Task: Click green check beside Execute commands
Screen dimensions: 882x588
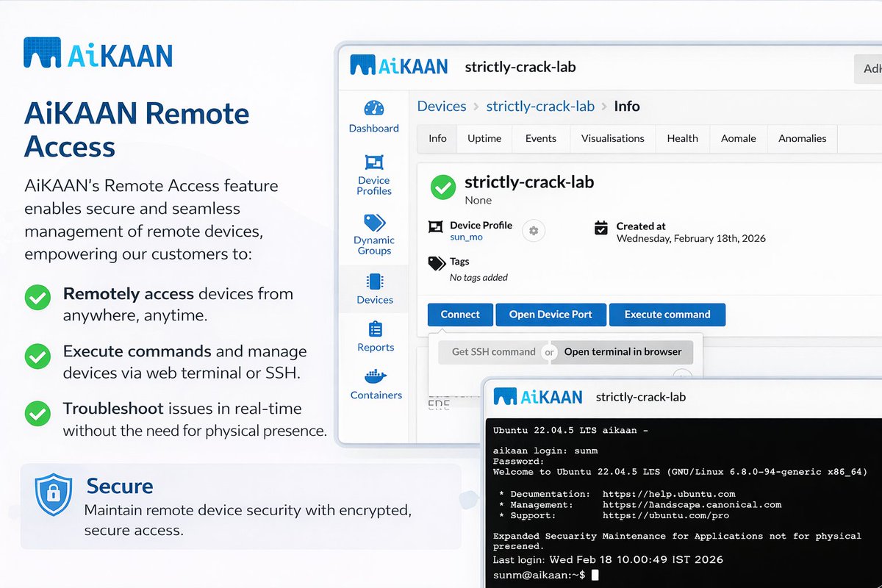Action: [37, 356]
